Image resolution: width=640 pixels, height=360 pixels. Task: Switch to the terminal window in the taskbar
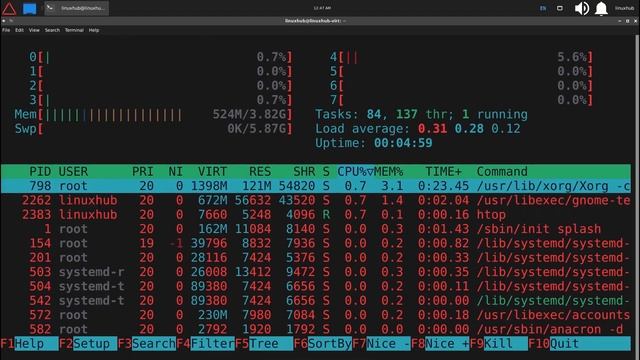point(76,8)
